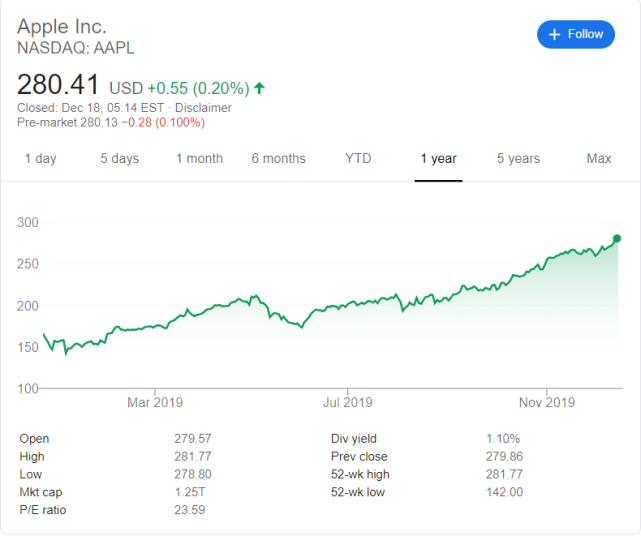The height and width of the screenshot is (536, 641).
Task: Click the Low value 278.80
Action: pos(193,474)
